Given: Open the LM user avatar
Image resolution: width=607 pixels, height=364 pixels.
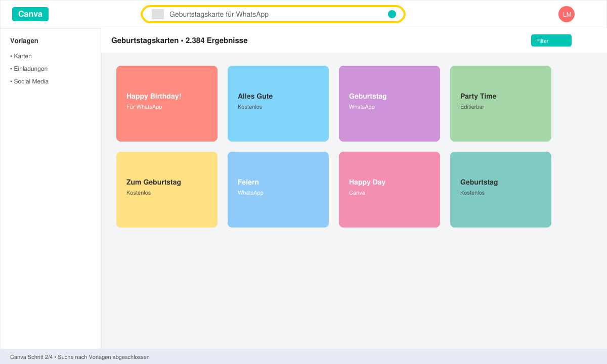Looking at the screenshot, I should (567, 14).
